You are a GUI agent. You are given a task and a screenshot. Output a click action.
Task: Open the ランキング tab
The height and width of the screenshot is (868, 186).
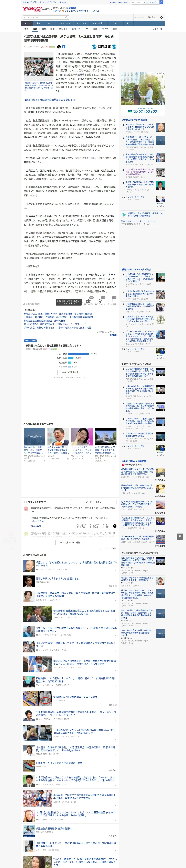pyautogui.click(x=115, y=24)
